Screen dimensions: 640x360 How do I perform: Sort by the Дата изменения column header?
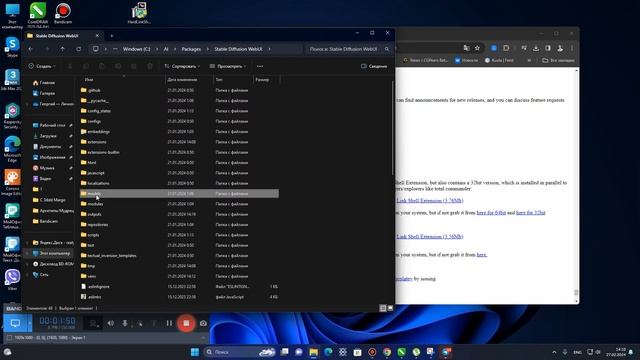pyautogui.click(x=182, y=80)
